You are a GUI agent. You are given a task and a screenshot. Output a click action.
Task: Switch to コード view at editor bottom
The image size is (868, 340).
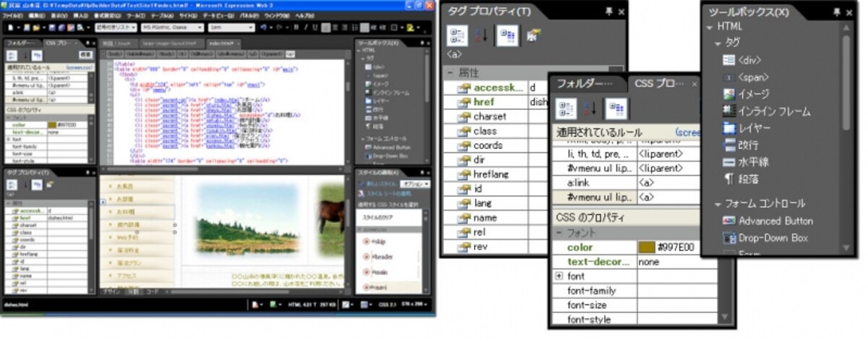pyautogui.click(x=153, y=291)
